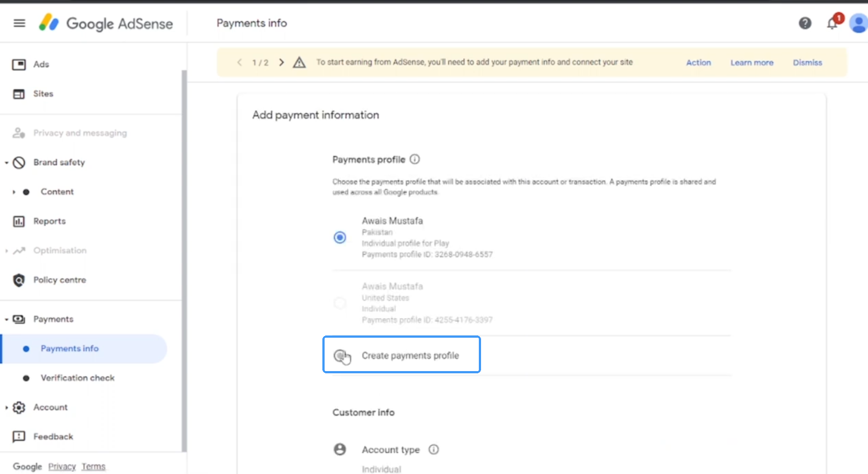Open Policy centre in the sidebar

[x=60, y=280]
